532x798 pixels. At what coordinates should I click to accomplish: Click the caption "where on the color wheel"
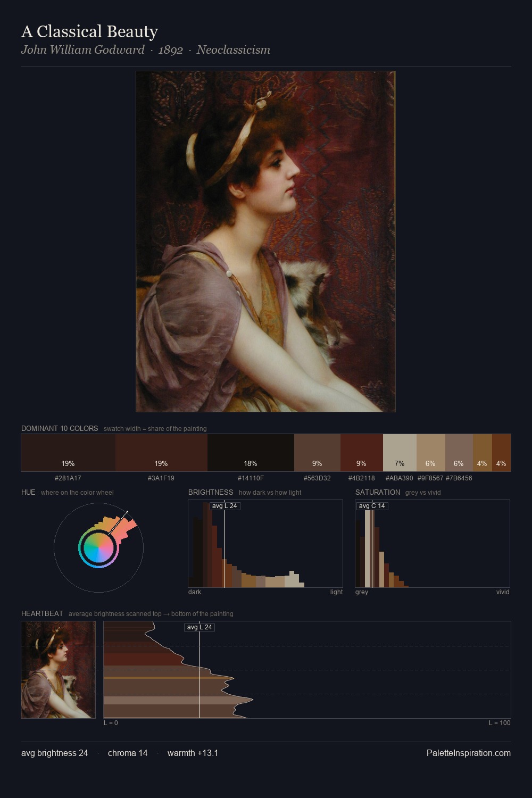click(77, 493)
